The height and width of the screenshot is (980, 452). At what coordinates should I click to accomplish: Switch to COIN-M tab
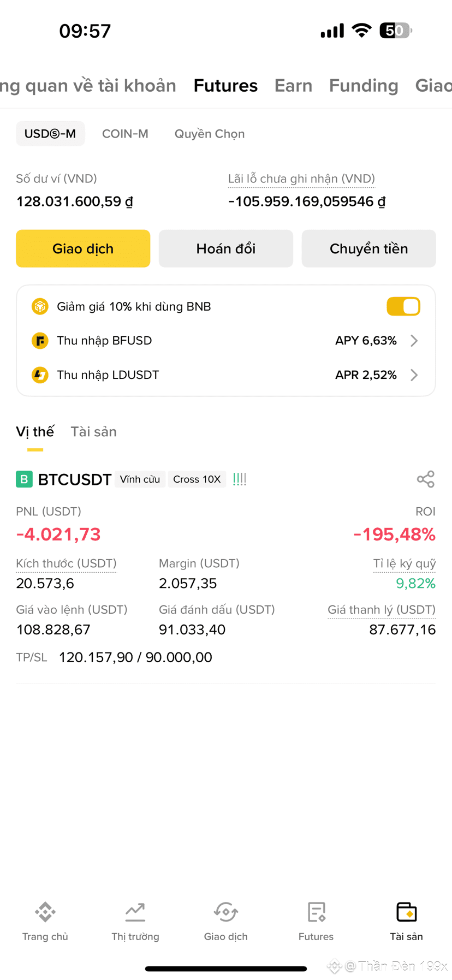[125, 134]
